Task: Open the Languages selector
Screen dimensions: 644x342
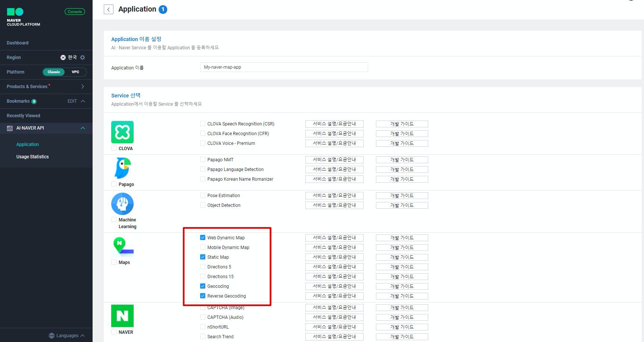Action: pos(67,336)
